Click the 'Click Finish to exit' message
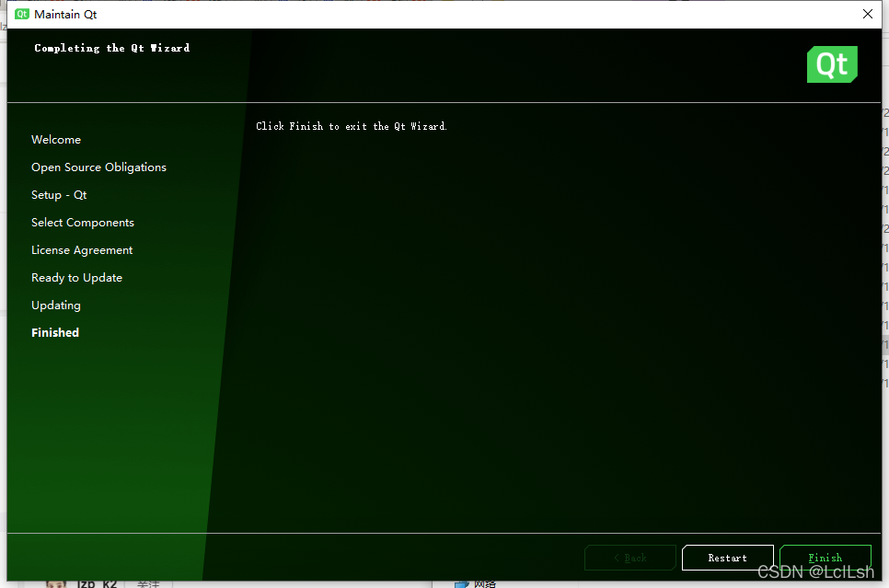Screen dimensions: 889x588 pos(352,126)
